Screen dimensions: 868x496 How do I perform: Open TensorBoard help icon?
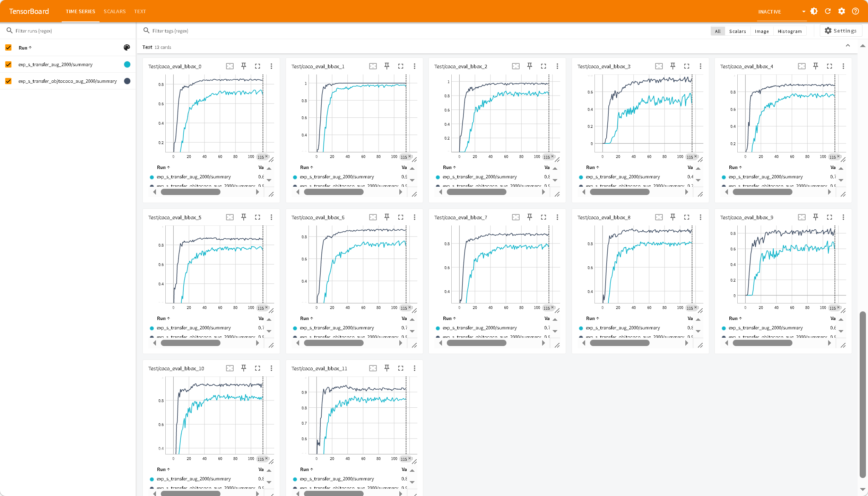856,11
